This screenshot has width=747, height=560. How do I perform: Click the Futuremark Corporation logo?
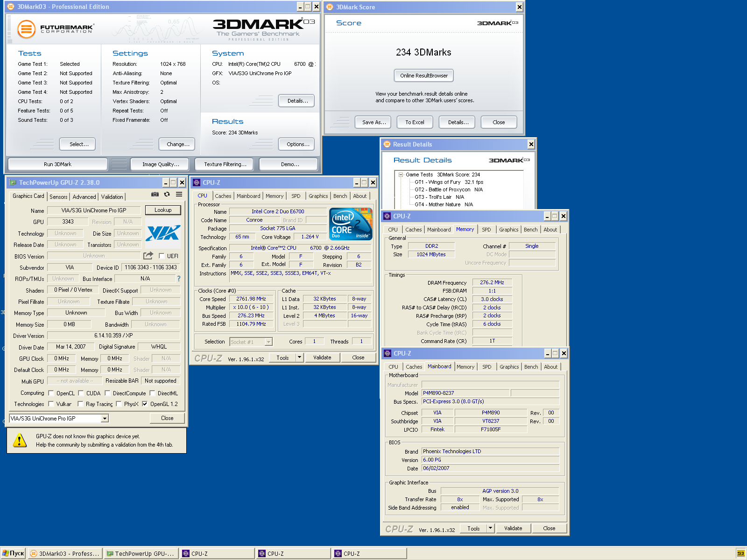click(56, 29)
